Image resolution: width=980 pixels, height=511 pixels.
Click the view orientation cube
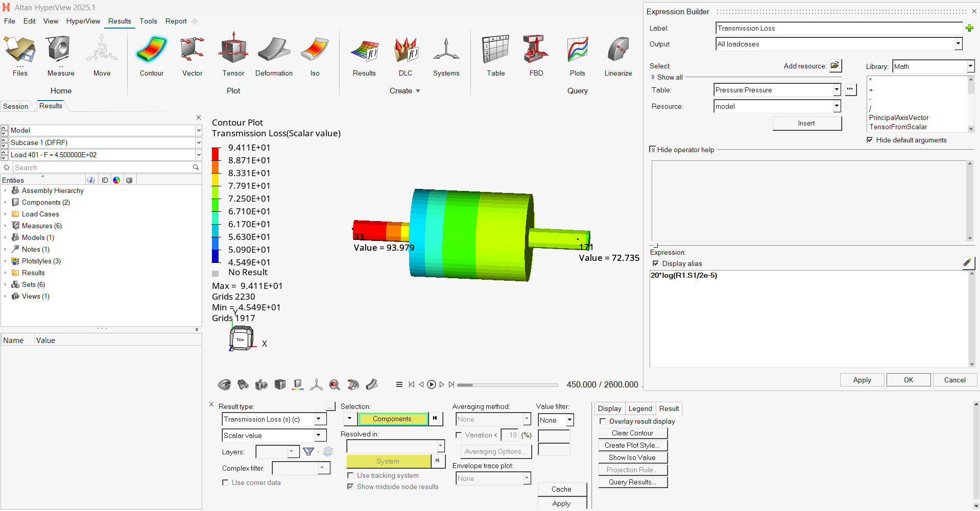click(x=241, y=339)
